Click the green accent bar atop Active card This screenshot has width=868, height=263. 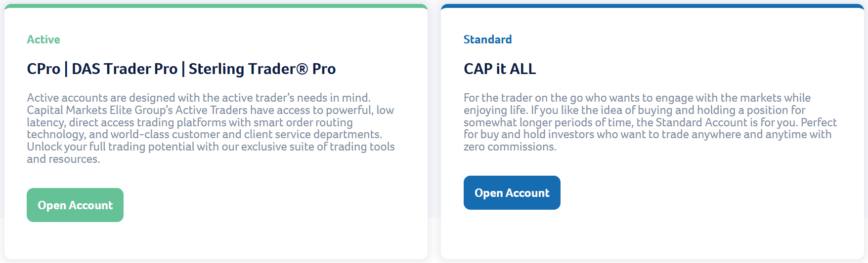point(216,6)
